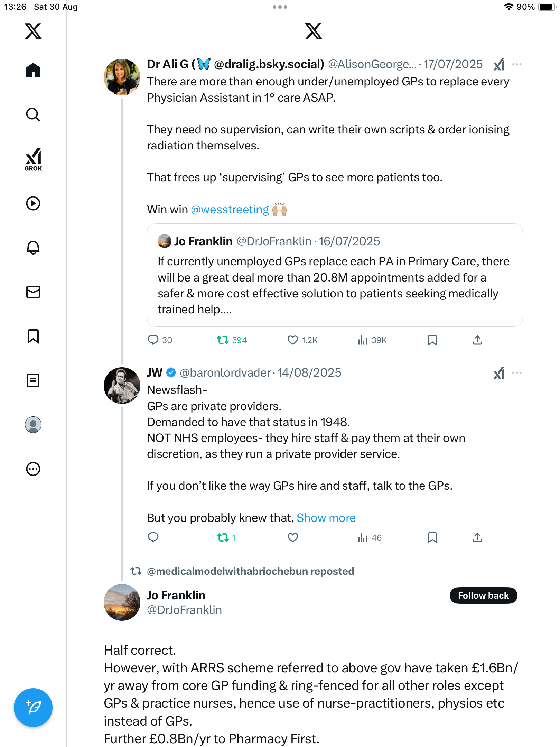Open the Lists page in sidebar
Viewport: 560px width, 747px height.
tap(33, 380)
